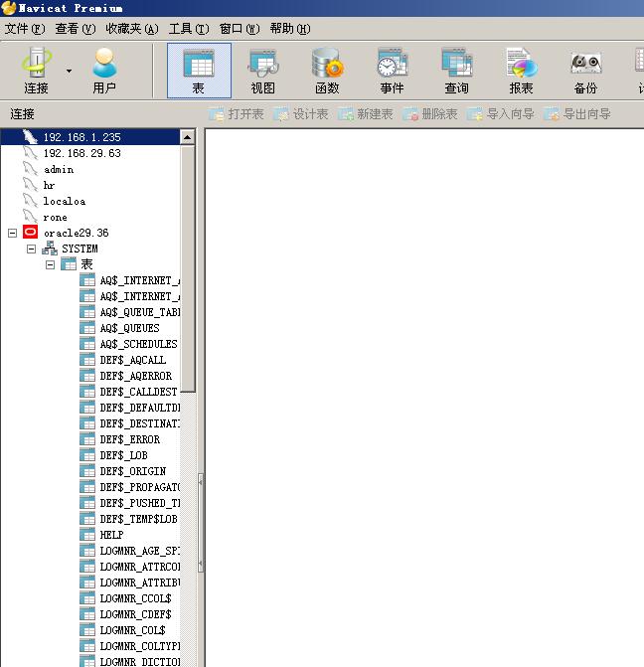Click the table icon beside HELP
The width and height of the screenshot is (644, 667).
point(87,534)
